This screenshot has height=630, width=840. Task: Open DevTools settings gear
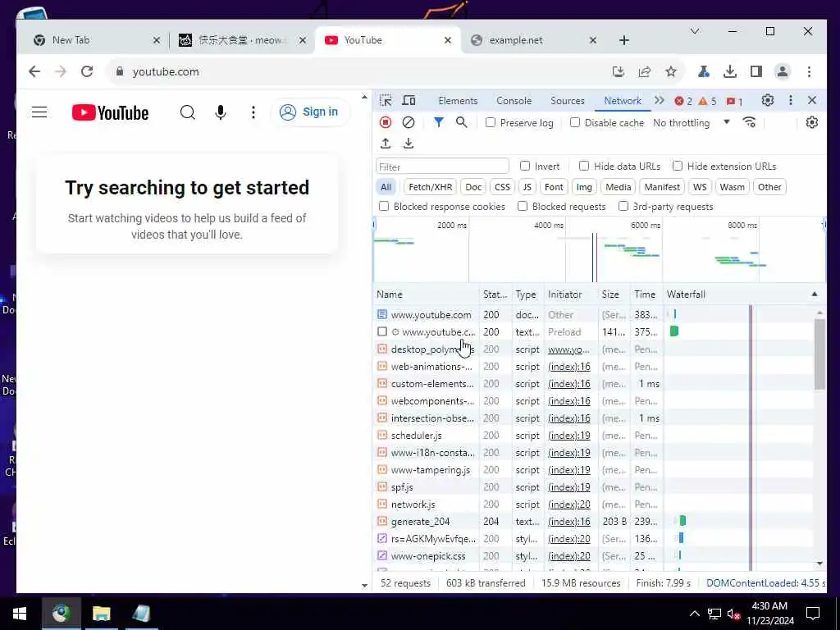(768, 100)
